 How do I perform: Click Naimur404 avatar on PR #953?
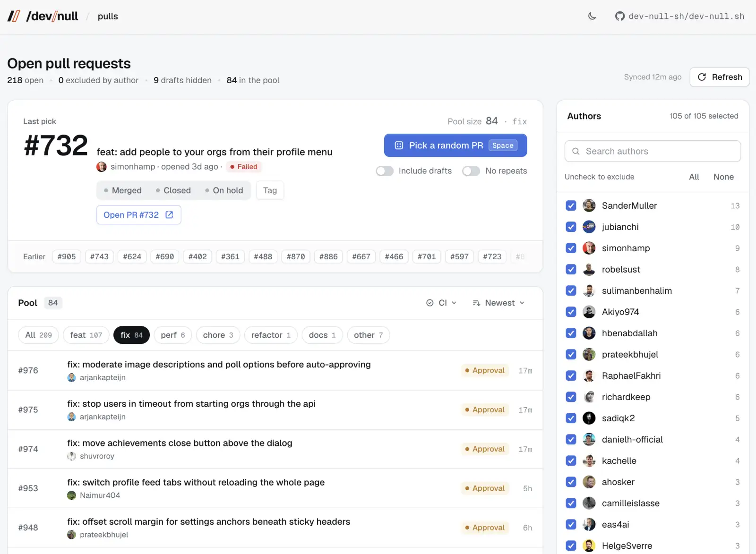71,495
